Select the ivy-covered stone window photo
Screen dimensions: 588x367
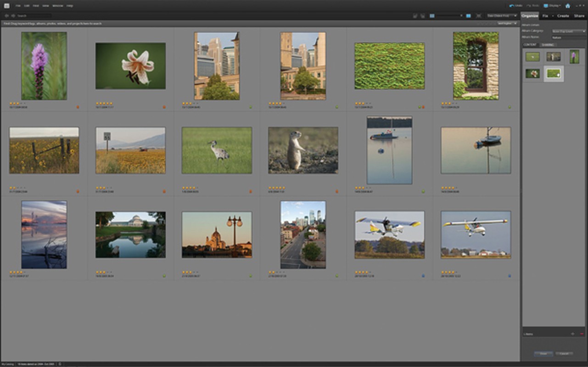[x=476, y=66]
